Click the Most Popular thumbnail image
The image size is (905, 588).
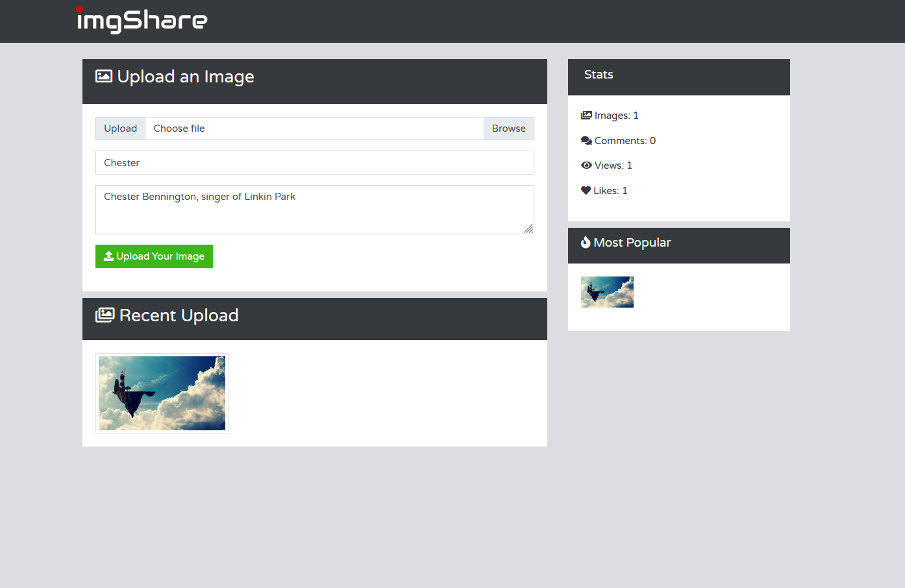[x=606, y=291]
